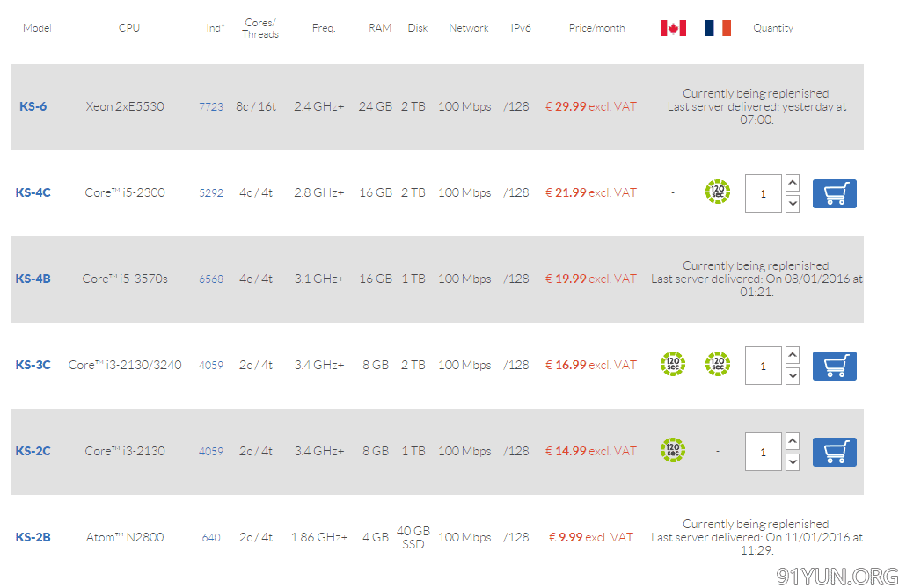899x588 pixels.
Task: Click KS-4C 120 sec France badge
Action: coord(717,192)
